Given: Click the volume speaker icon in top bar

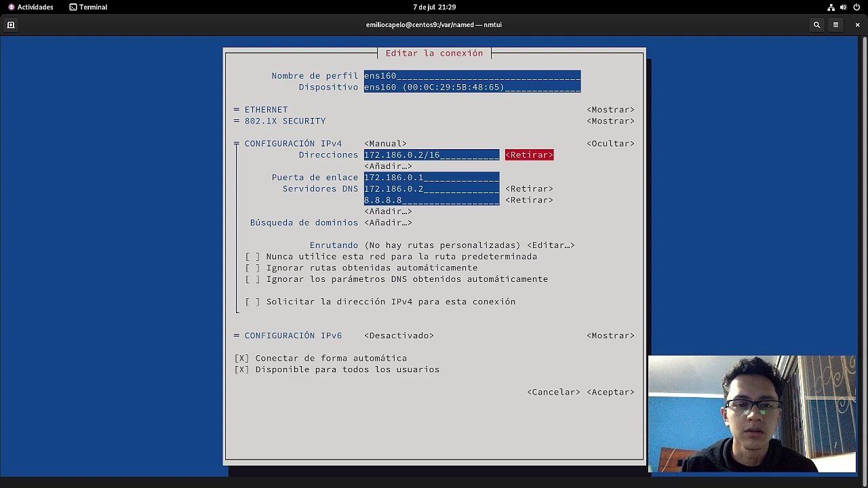Looking at the screenshot, I should point(844,7).
